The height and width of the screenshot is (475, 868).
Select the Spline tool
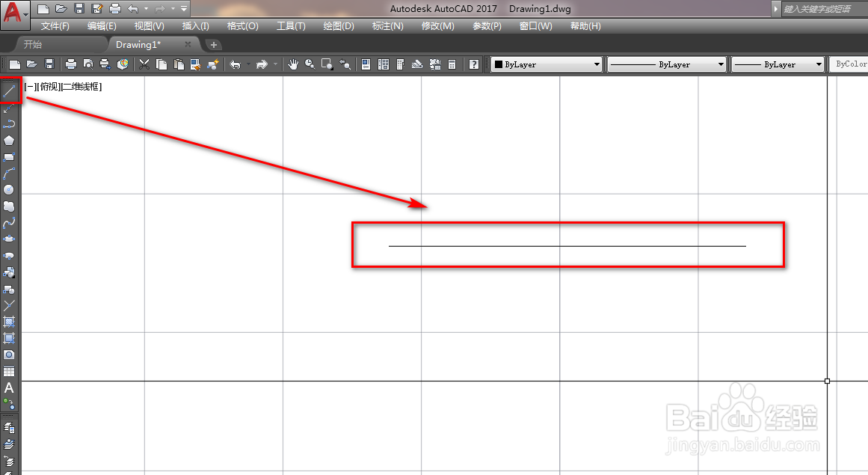(x=9, y=223)
